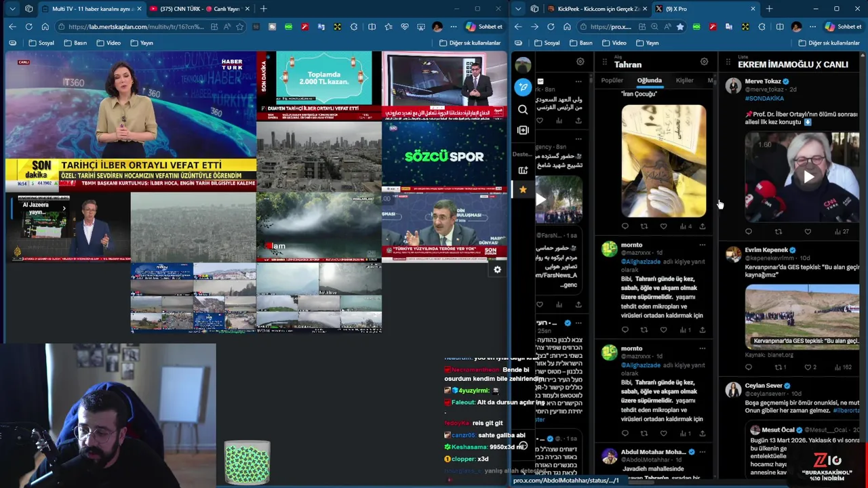Close the KickPeek browser tab
868x488 pixels.
[x=644, y=9]
